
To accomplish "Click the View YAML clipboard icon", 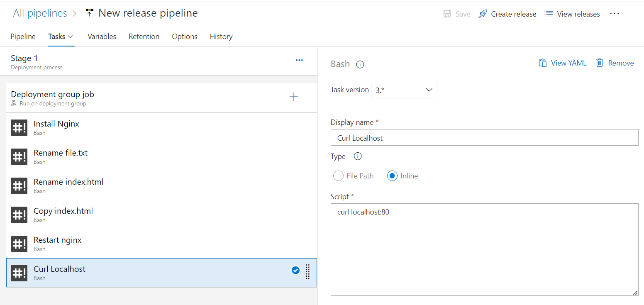I will pyautogui.click(x=542, y=63).
